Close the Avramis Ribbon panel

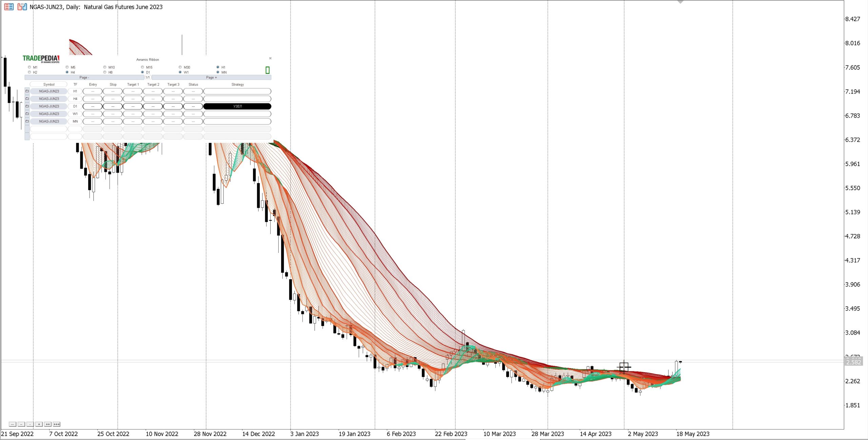coord(270,58)
